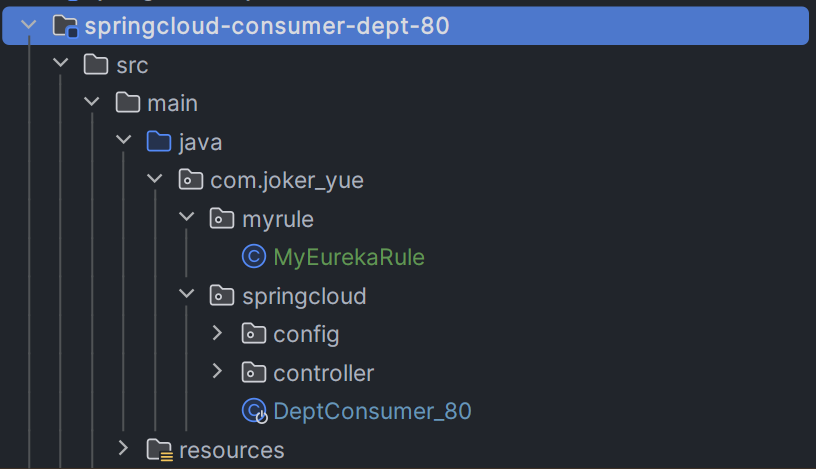Select the DeptConsumer_80 class file
The height and width of the screenshot is (469, 816).
point(372,411)
